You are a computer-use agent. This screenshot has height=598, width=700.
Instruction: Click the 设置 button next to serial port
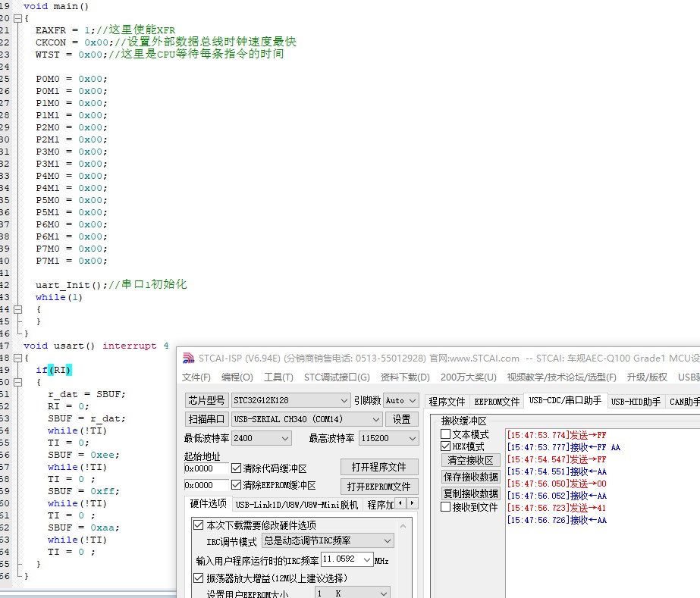[401, 419]
